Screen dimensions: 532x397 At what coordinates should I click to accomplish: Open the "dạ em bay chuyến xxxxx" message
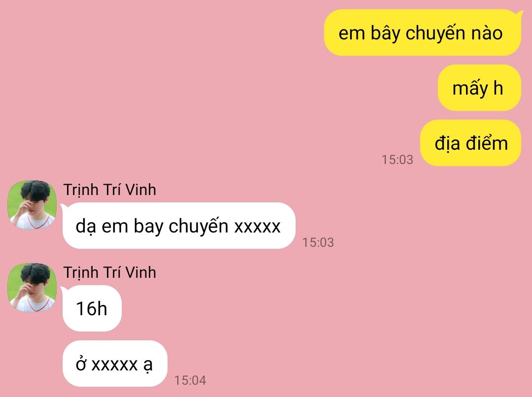[x=179, y=226]
